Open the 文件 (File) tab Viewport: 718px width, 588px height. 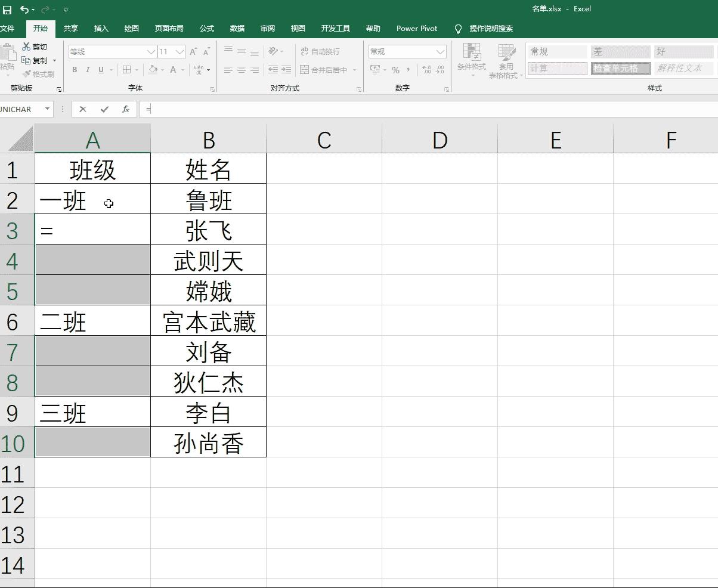(x=7, y=28)
